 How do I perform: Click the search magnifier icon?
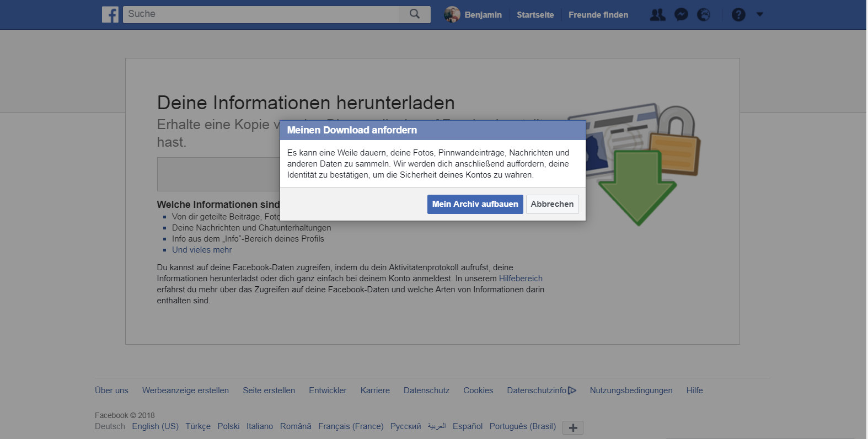click(x=415, y=14)
